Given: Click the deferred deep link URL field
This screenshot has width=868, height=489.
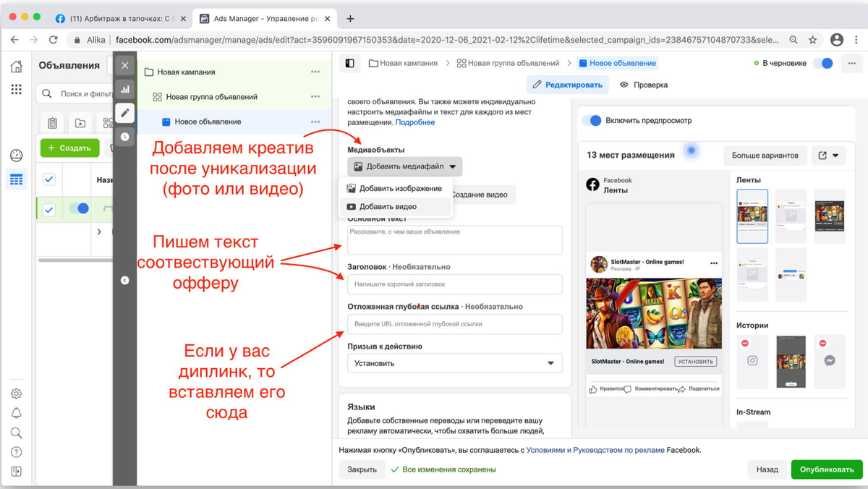Looking at the screenshot, I should pyautogui.click(x=454, y=324).
